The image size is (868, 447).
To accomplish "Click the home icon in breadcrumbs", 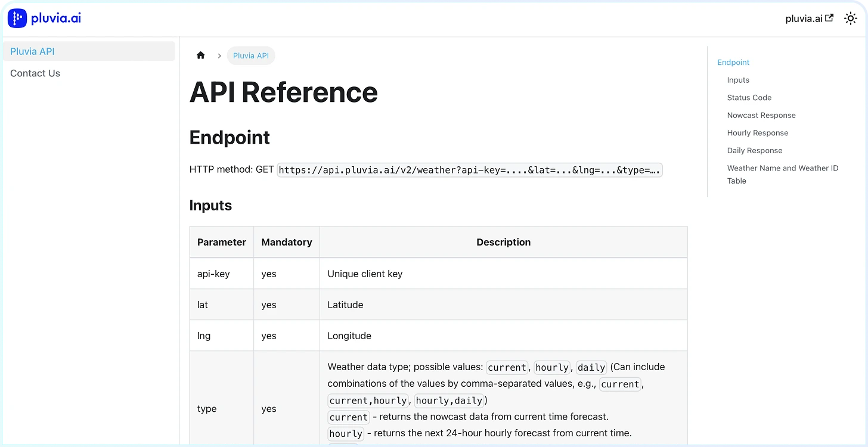I will click(x=200, y=55).
